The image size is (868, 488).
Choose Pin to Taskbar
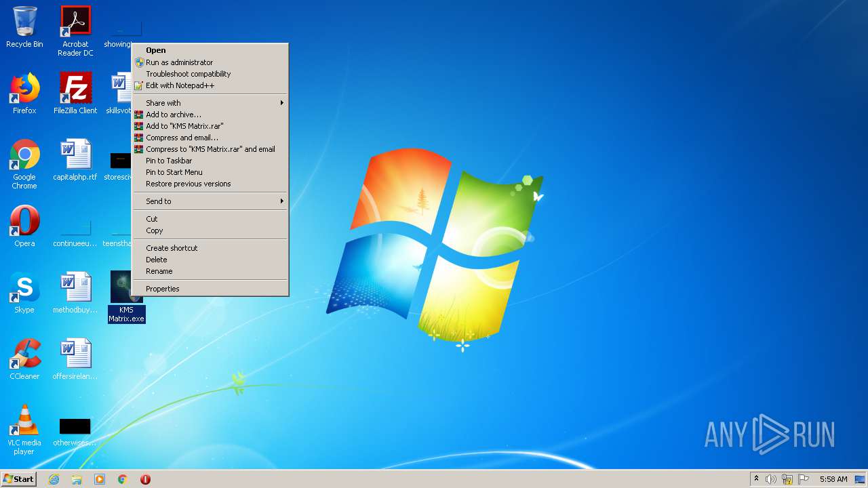tap(210, 161)
